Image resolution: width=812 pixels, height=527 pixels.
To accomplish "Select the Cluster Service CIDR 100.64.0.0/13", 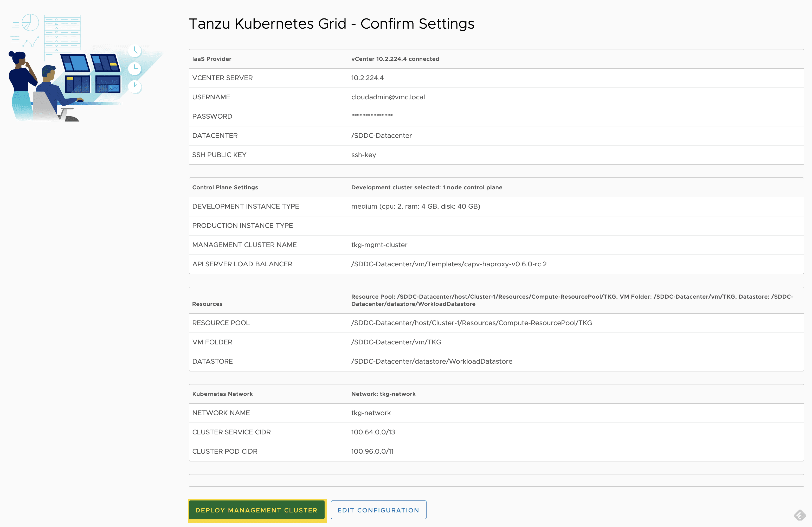I will tap(373, 432).
